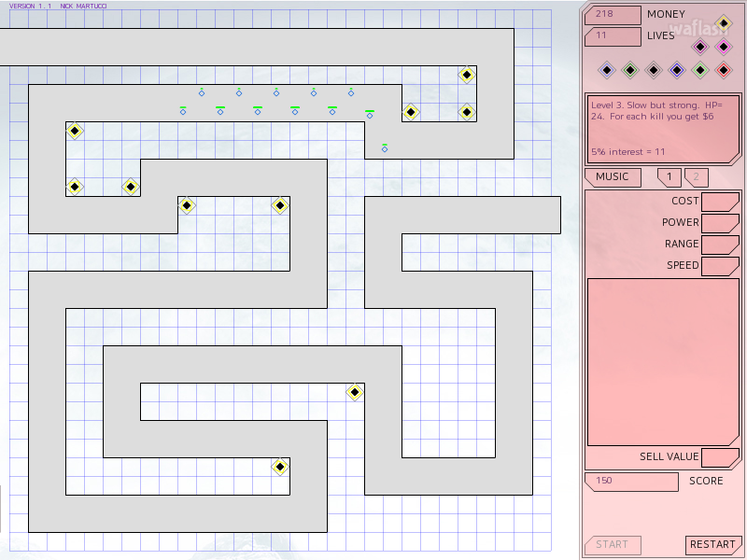Toggle the MUSIC button
The height and width of the screenshot is (560, 747).
tap(613, 177)
